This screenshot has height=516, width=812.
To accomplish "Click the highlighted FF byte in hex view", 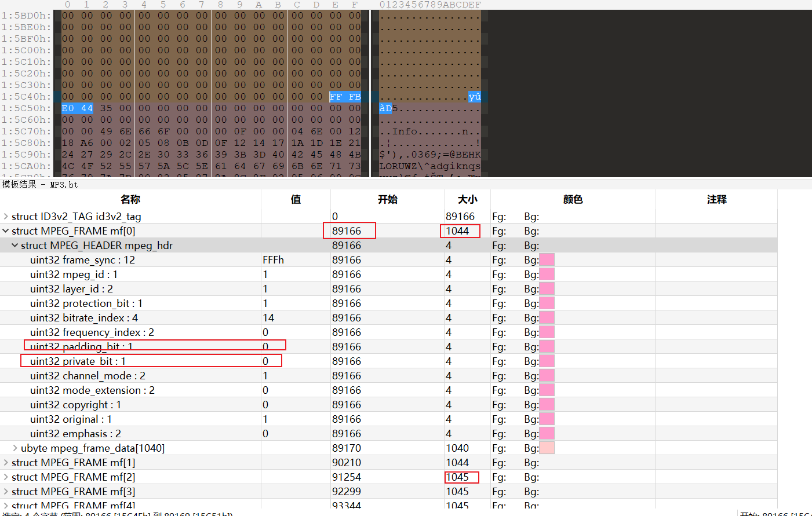I will (x=336, y=97).
